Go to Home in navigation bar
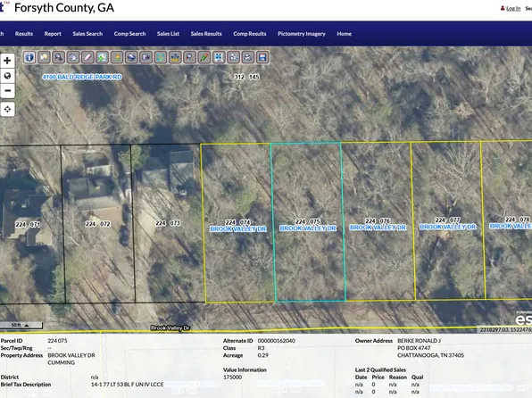This screenshot has width=532, height=398. click(344, 34)
